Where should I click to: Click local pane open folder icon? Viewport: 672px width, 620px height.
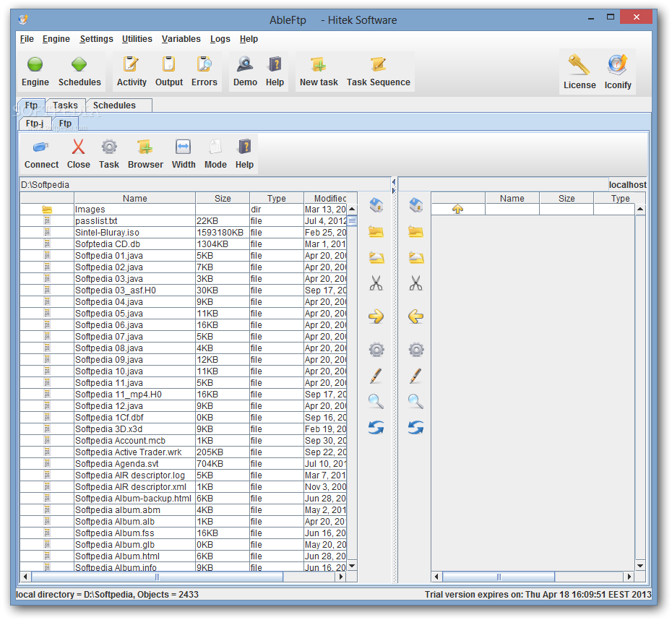click(x=376, y=232)
